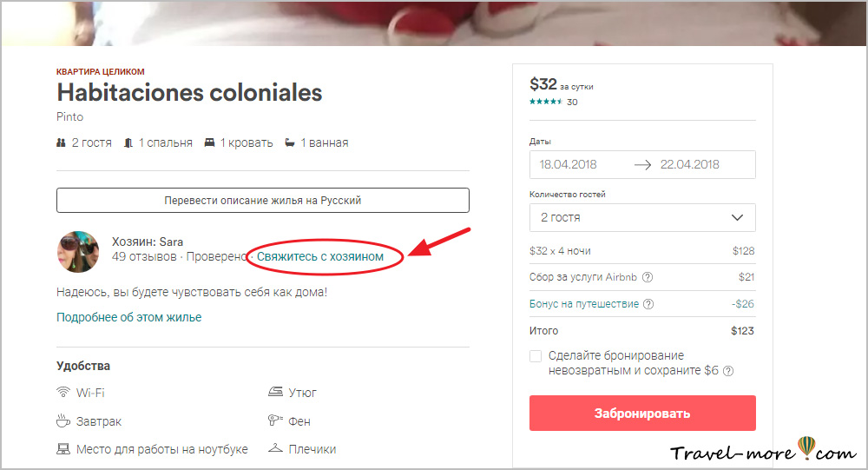Image resolution: width=868 pixels, height=470 pixels.
Task: Click the bed icon beside 1 кровать
Action: [209, 142]
